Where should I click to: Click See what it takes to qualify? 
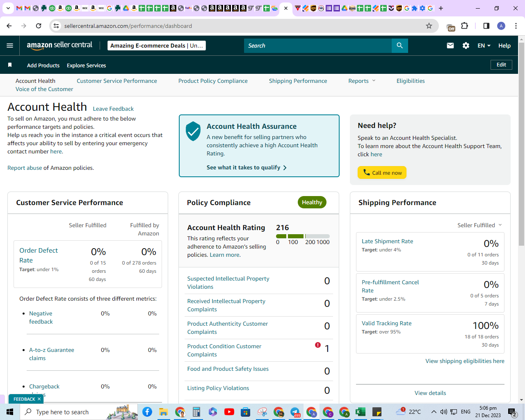[x=247, y=167]
